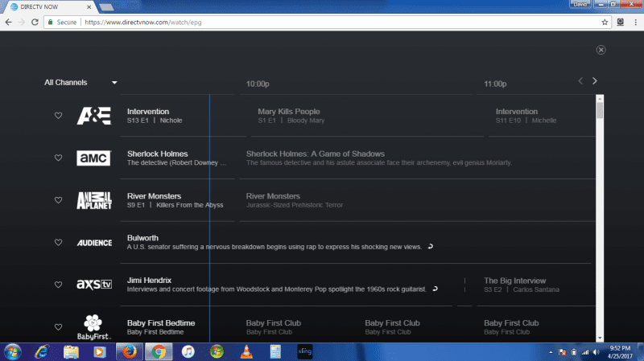Open Firefox from the taskbar
The image size is (644, 361).
(130, 352)
